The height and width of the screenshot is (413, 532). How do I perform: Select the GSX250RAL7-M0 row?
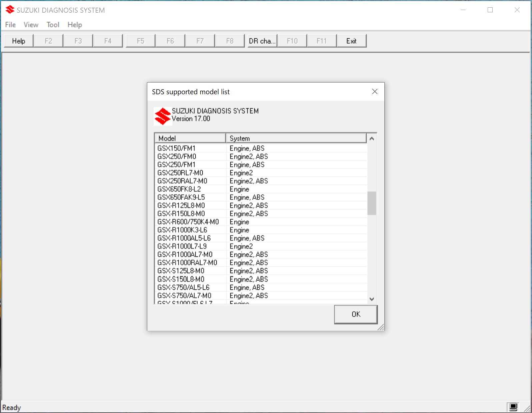coord(261,181)
